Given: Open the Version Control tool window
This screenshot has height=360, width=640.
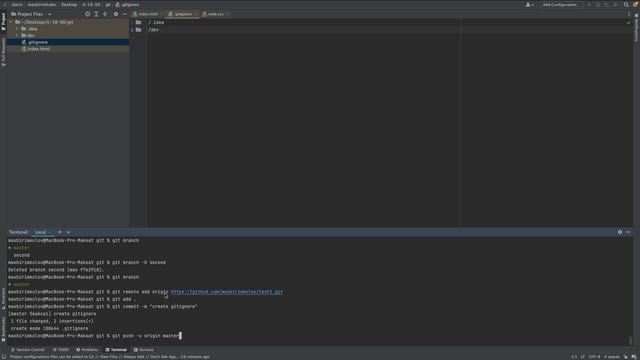Looking at the screenshot, I should [x=28, y=350].
